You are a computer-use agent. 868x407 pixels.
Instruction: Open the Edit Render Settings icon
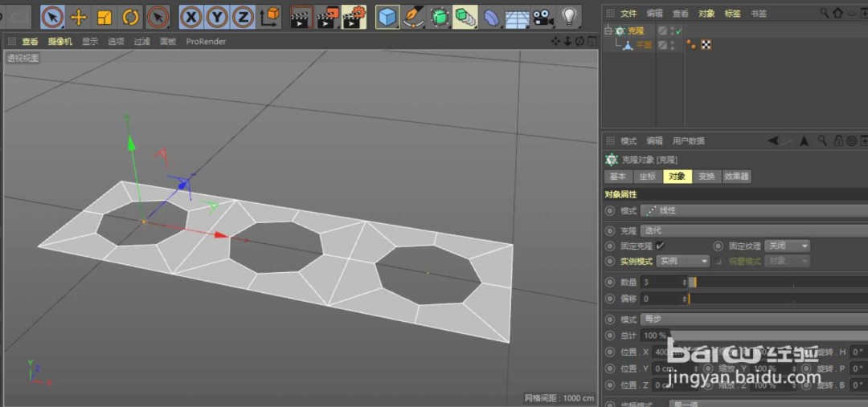click(x=354, y=17)
